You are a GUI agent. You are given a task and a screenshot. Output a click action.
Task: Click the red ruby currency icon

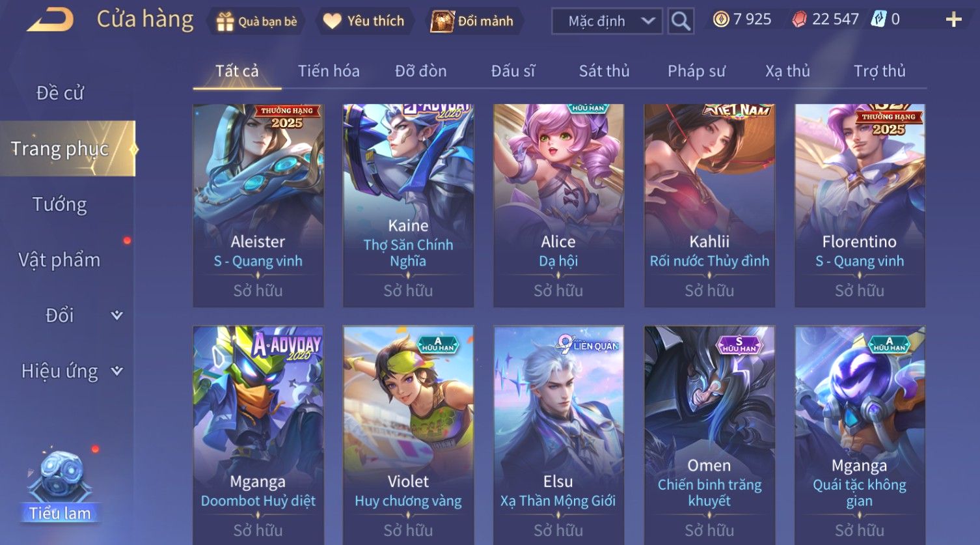[x=799, y=20]
